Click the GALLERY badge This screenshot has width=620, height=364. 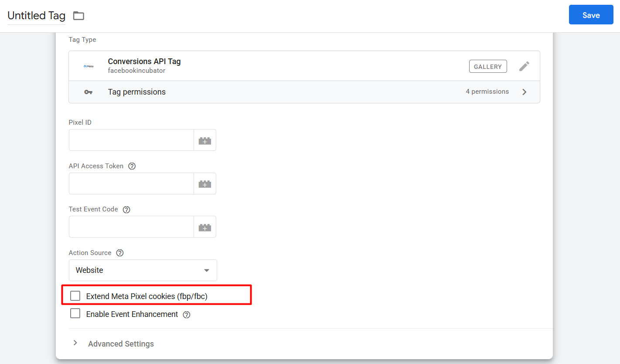pyautogui.click(x=488, y=66)
